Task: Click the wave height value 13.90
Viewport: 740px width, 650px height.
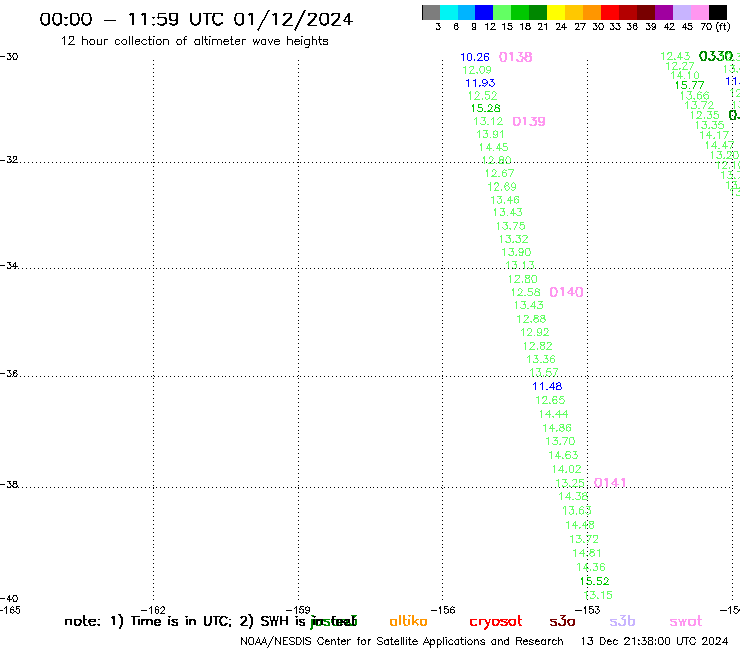Action: [516, 253]
